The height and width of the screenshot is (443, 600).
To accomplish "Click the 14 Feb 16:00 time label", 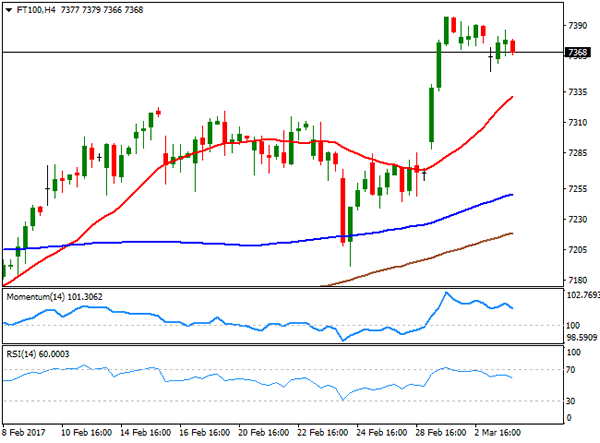I will (145, 433).
